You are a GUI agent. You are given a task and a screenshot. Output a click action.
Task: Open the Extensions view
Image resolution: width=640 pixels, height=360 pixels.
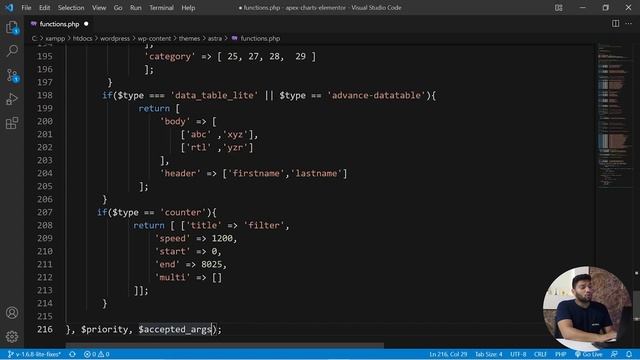[x=12, y=123]
